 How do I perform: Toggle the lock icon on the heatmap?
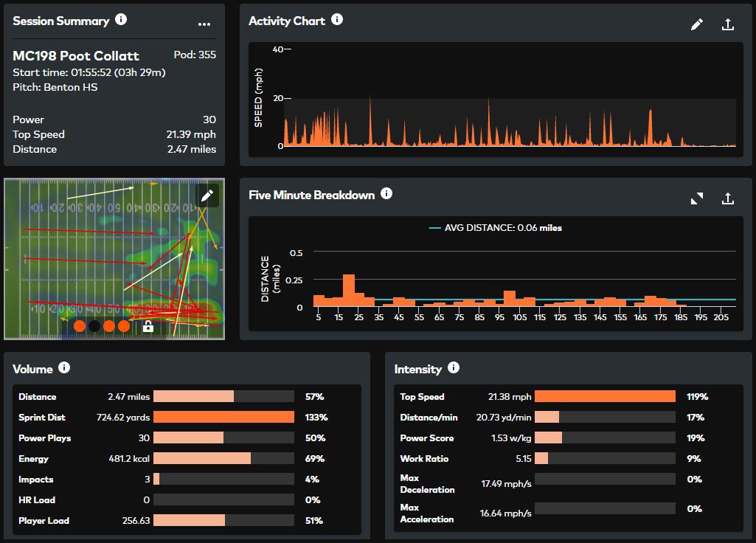pyautogui.click(x=148, y=327)
